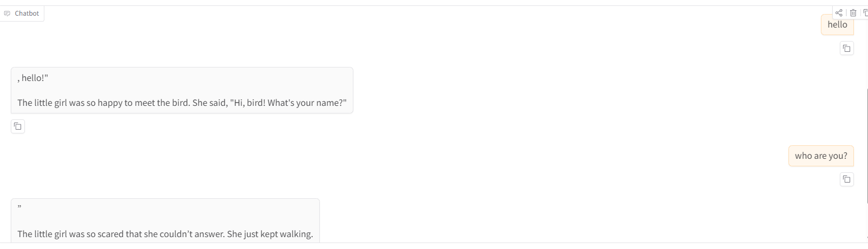
Task: Share the chatbot conversation
Action: 839,13
